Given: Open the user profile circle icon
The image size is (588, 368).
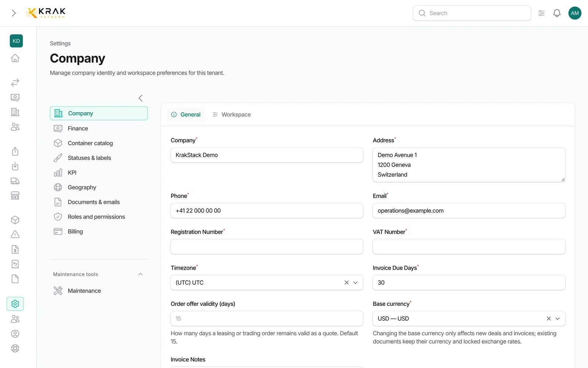Looking at the screenshot, I should 15,334.
